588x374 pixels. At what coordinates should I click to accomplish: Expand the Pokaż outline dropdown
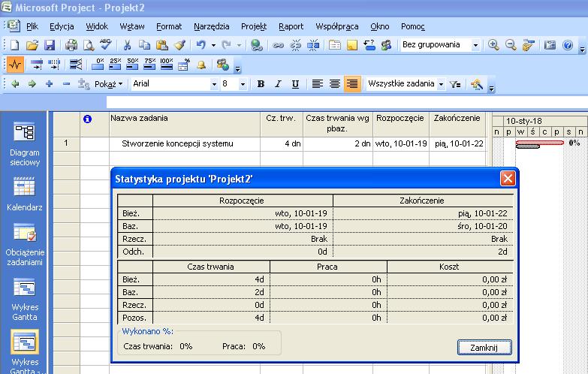point(108,84)
